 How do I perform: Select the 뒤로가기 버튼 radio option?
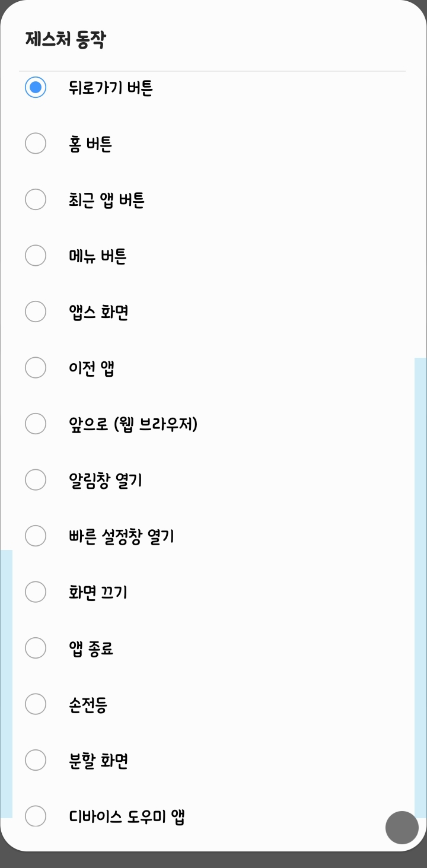[36, 88]
